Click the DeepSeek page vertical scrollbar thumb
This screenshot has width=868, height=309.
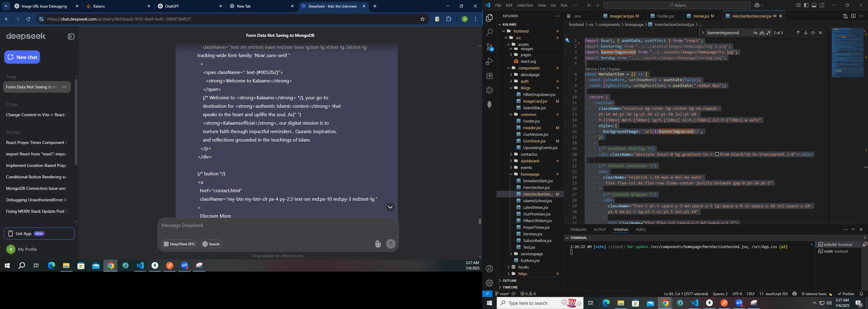click(480, 221)
